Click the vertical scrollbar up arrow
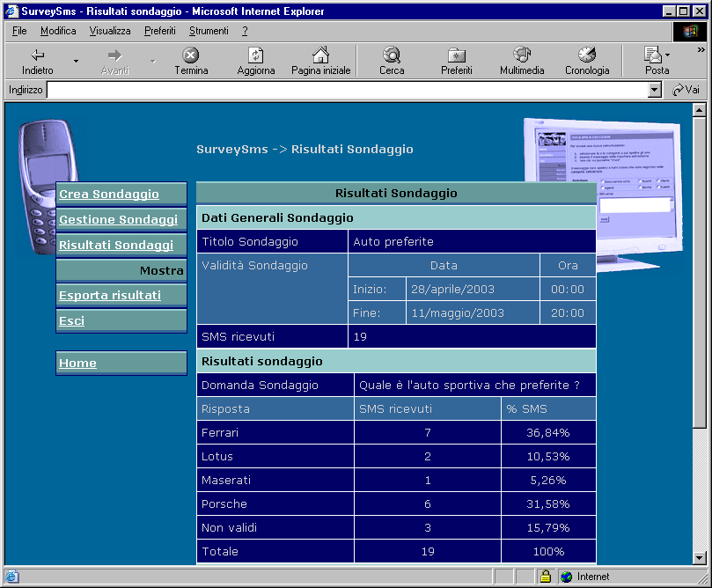 pos(700,110)
